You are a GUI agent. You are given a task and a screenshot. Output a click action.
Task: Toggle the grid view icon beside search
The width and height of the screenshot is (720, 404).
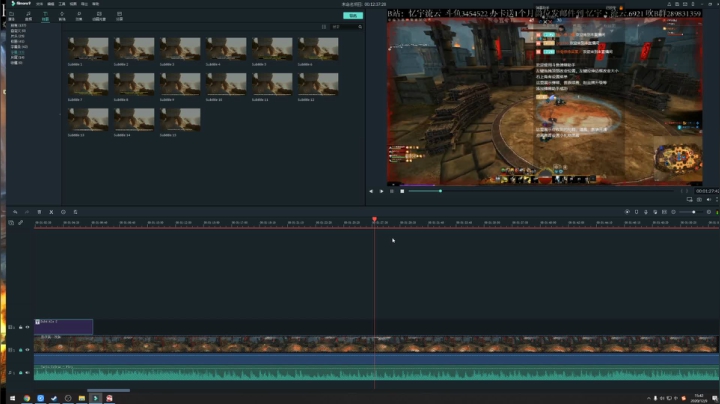click(324, 27)
